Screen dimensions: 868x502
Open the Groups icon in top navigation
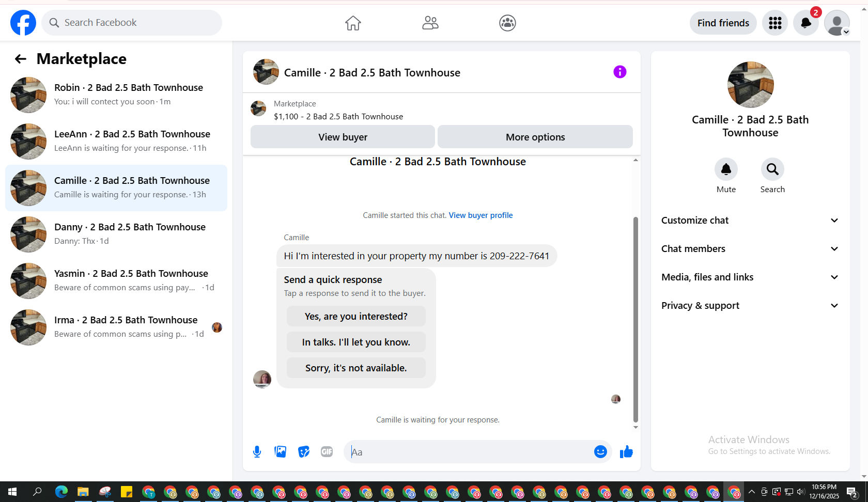click(507, 23)
